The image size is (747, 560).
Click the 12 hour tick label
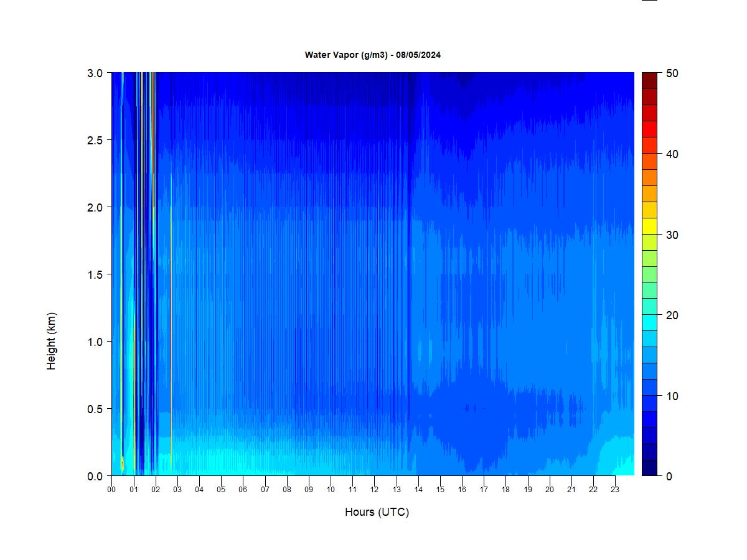374,489
